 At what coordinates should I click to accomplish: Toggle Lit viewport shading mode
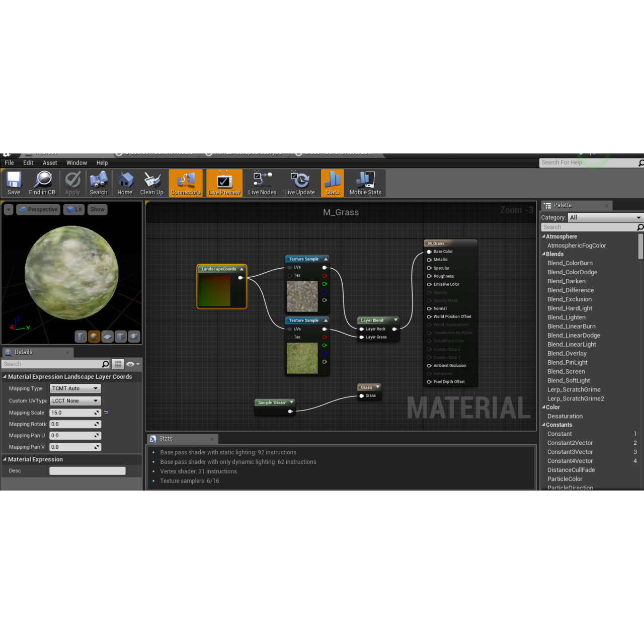pos(74,209)
